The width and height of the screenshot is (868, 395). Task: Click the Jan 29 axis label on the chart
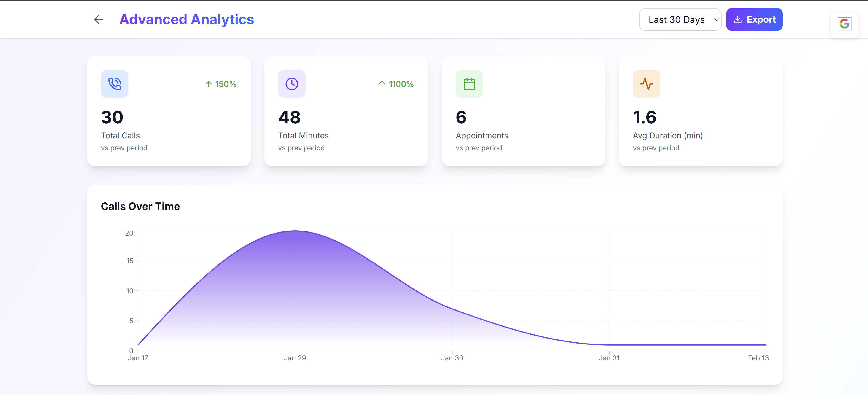[295, 358]
